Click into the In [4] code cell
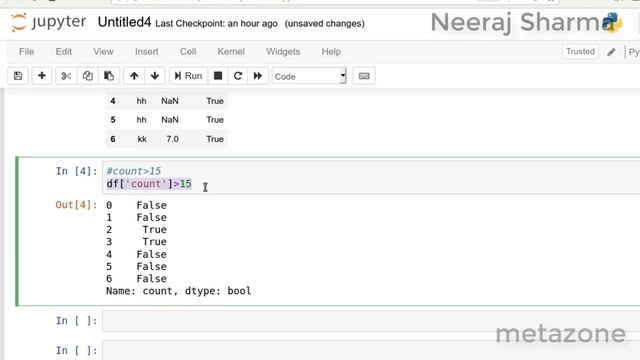The image size is (640, 360). 371,178
